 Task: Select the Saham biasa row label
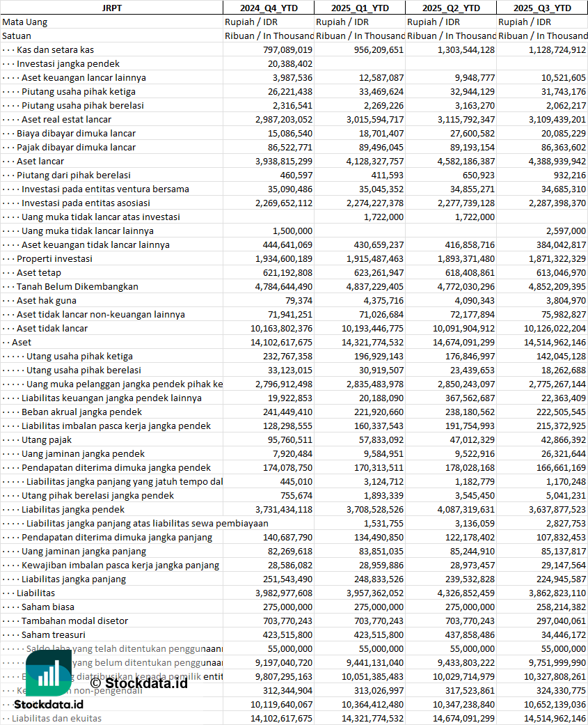point(48,607)
